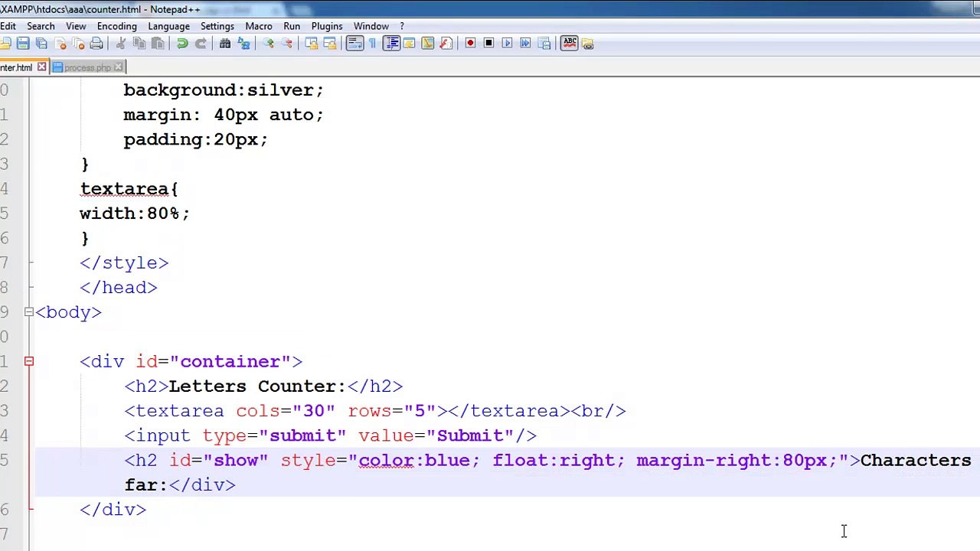Open the Macro menu
Viewport: 980px width, 551px height.
pyautogui.click(x=259, y=26)
